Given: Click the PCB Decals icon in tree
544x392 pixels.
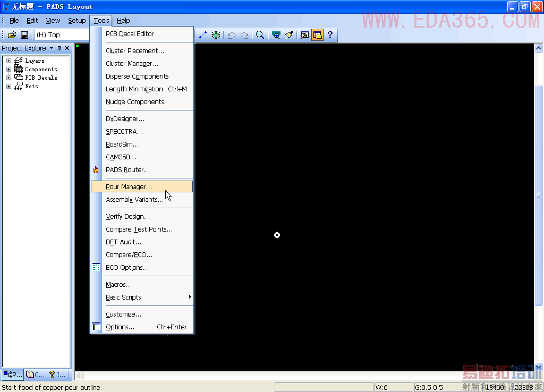Looking at the screenshot, I should coord(19,78).
